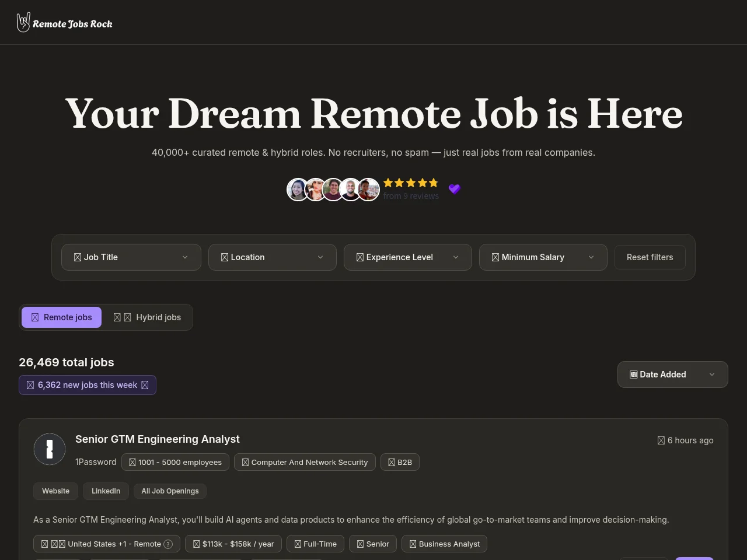Viewport: 747px width, 560px height.
Task: Click the United States +1 - Remote tag
Action: pyautogui.click(x=107, y=544)
